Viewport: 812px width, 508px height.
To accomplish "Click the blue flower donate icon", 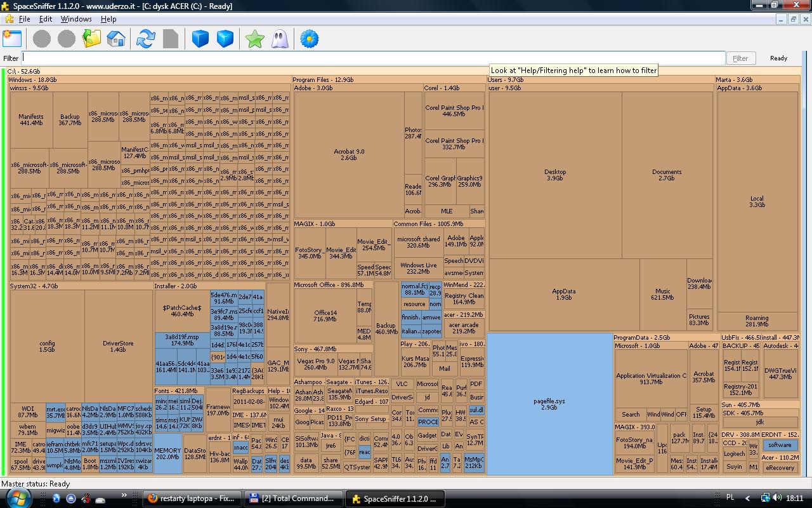I will click(x=309, y=39).
